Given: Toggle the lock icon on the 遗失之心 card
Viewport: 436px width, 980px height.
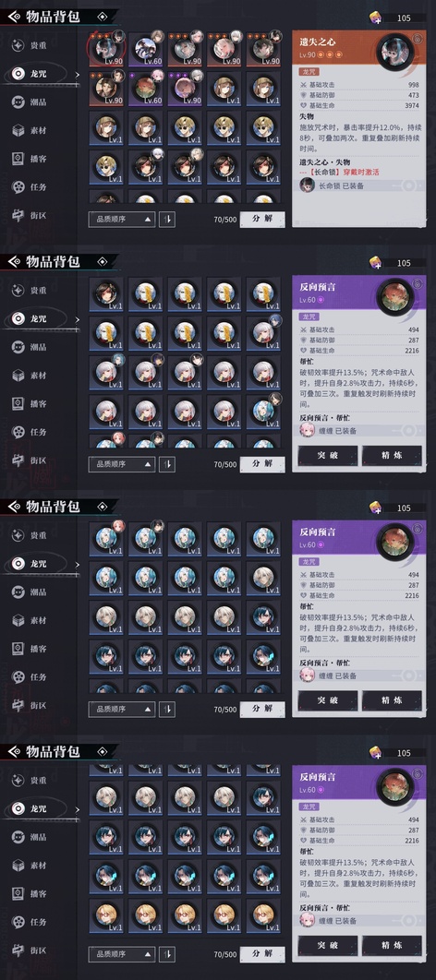Looking at the screenshot, I should click(x=418, y=39).
